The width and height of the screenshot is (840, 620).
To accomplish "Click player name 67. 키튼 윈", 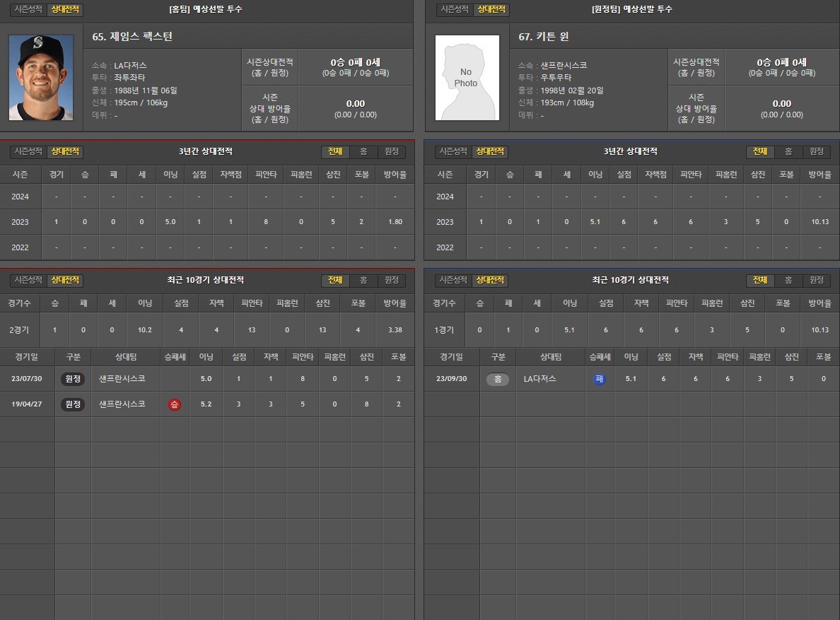I will coord(544,36).
